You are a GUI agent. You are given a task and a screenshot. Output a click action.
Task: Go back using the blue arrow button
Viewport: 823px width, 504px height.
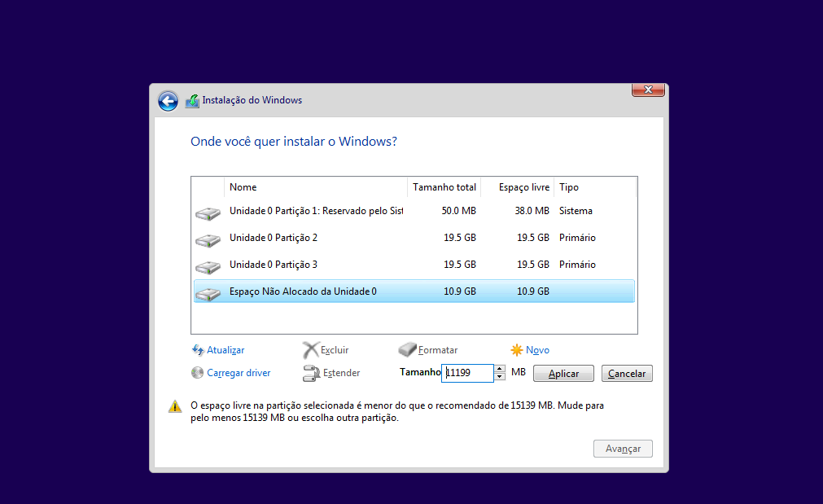tap(168, 101)
